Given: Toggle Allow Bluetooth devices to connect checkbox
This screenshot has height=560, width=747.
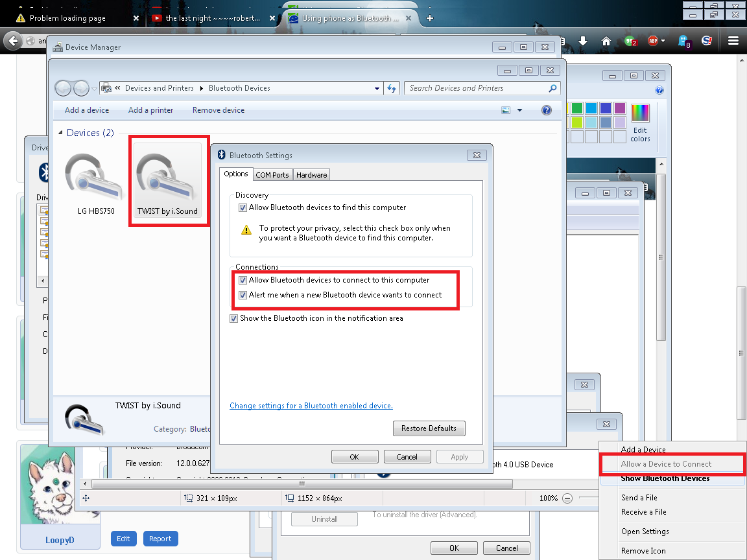Looking at the screenshot, I should [x=243, y=280].
